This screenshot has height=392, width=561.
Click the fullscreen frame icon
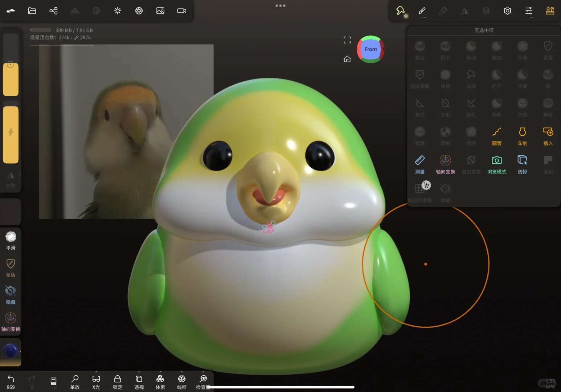click(x=347, y=40)
